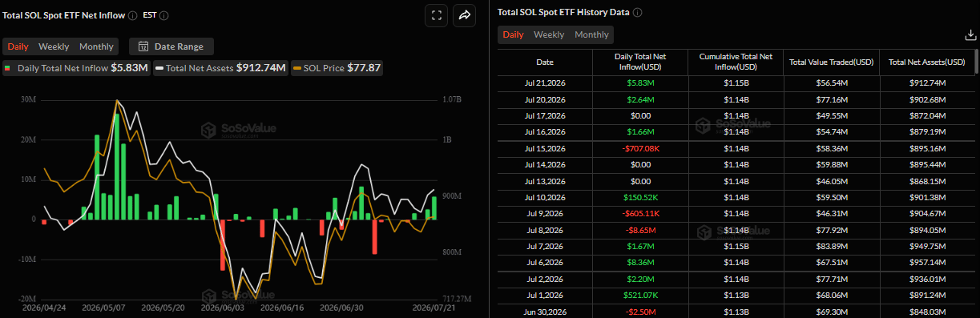
Task: Click the $521.07K inflow value
Action: (x=639, y=295)
